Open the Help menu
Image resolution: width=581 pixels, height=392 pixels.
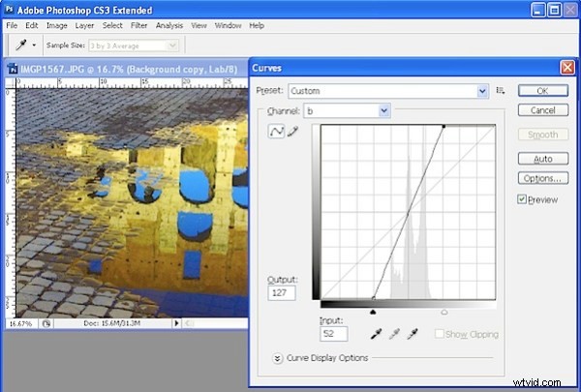[x=257, y=25]
